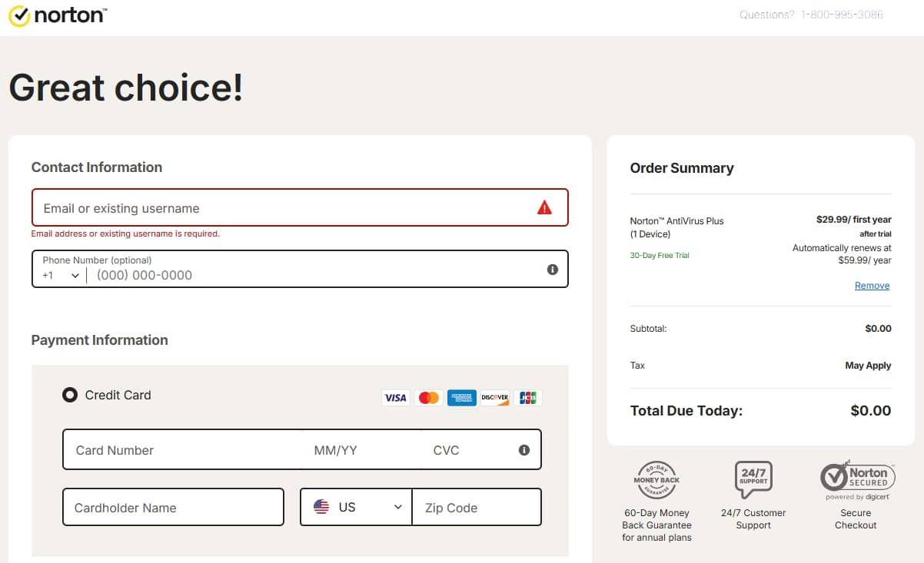924x563 pixels.
Task: Focus the Zip Code field
Action: click(477, 507)
